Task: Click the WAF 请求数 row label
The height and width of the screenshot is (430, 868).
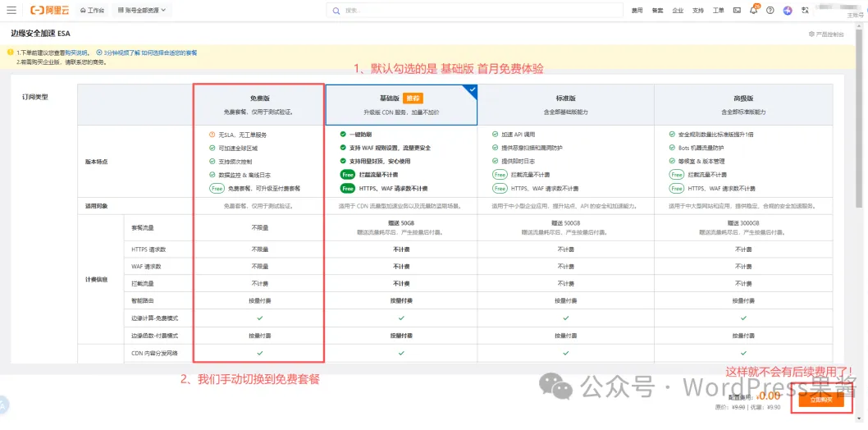Action: point(146,266)
